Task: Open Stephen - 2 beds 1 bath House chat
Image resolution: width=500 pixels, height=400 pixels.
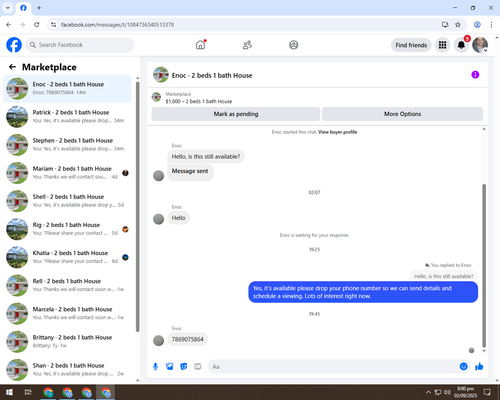Action: click(67, 145)
